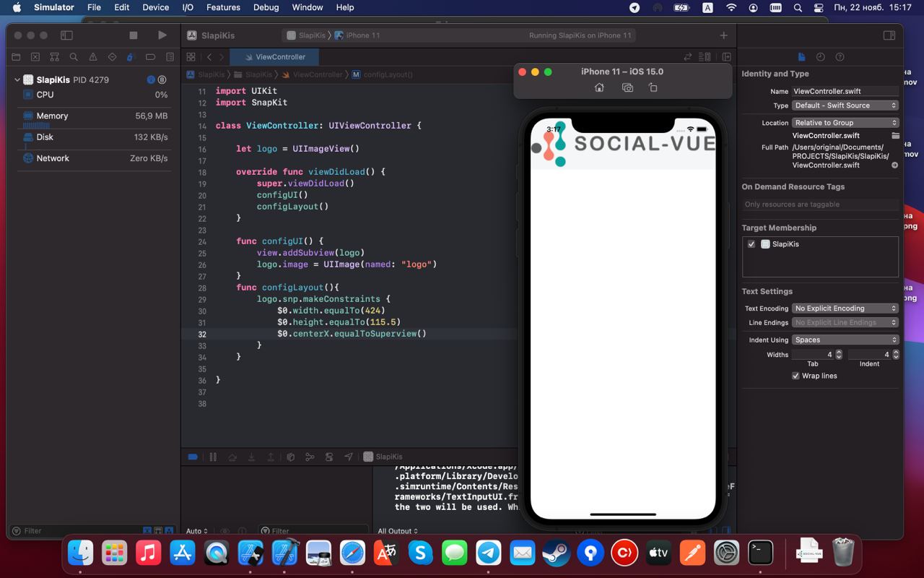Open the Breakpoint navigator icon

coord(150,56)
